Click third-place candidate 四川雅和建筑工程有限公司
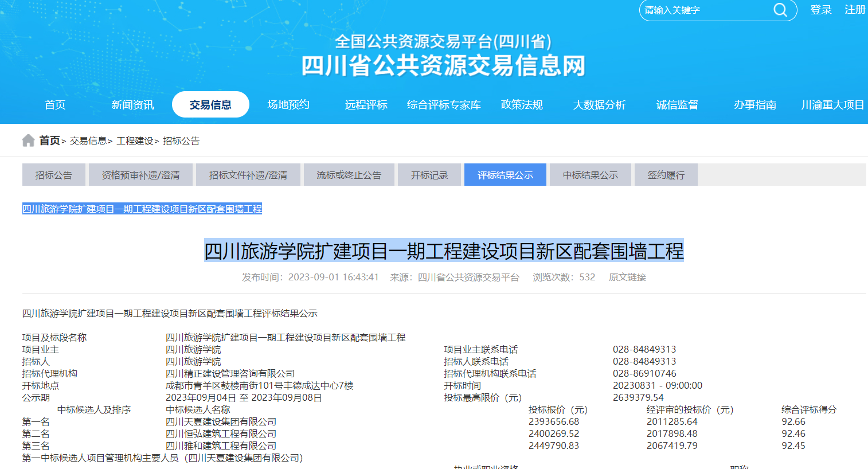Viewport: 868px width, 469px height. coord(221,446)
